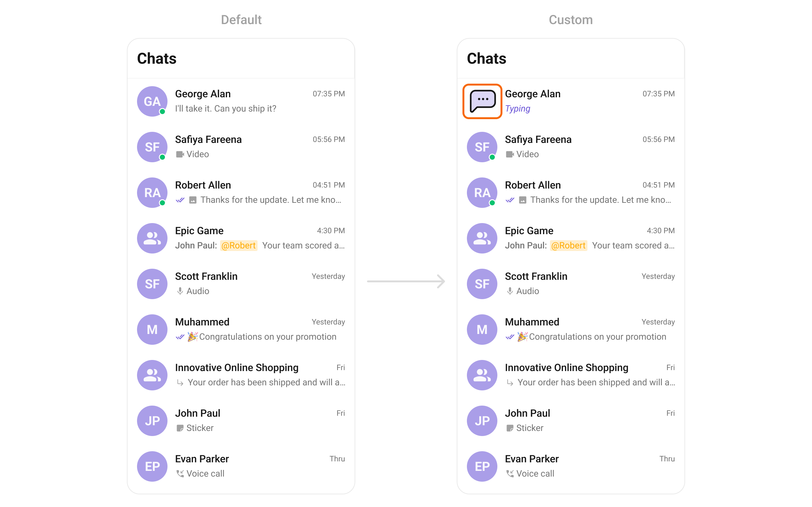This screenshot has height=507, width=812.
Task: Click the double-check read receipt in Muhammed's Default row
Action: [x=180, y=337]
